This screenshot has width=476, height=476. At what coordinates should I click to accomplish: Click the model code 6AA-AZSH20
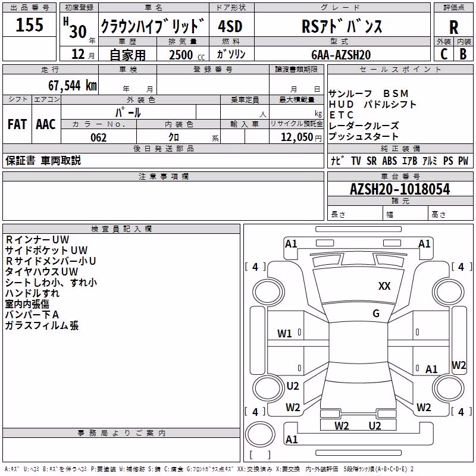tap(341, 55)
